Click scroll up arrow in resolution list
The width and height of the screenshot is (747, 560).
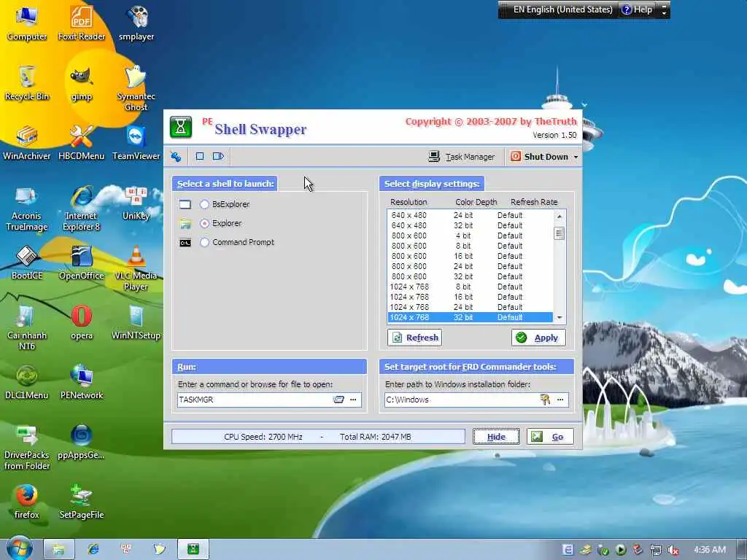click(560, 216)
